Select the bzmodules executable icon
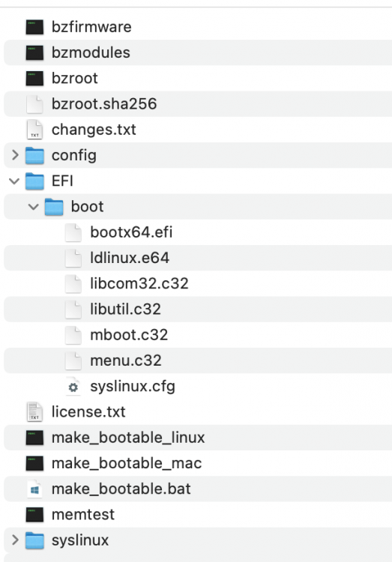 click(34, 52)
